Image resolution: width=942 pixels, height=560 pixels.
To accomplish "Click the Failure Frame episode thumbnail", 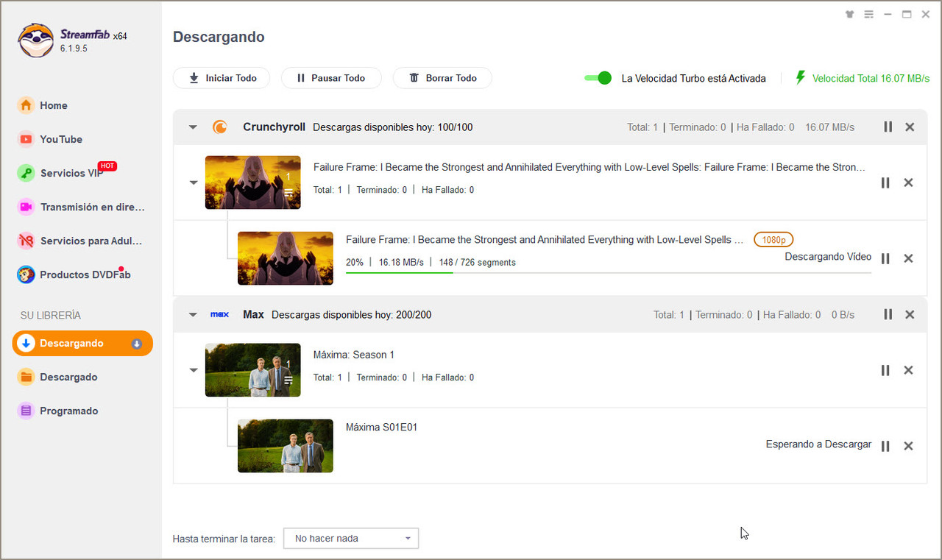I will (285, 258).
